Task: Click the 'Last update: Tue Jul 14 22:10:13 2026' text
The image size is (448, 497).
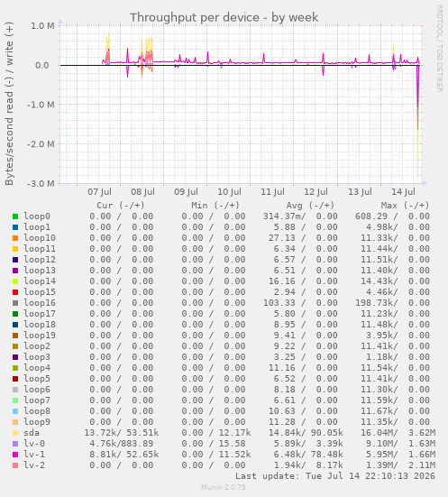Action: point(335,476)
